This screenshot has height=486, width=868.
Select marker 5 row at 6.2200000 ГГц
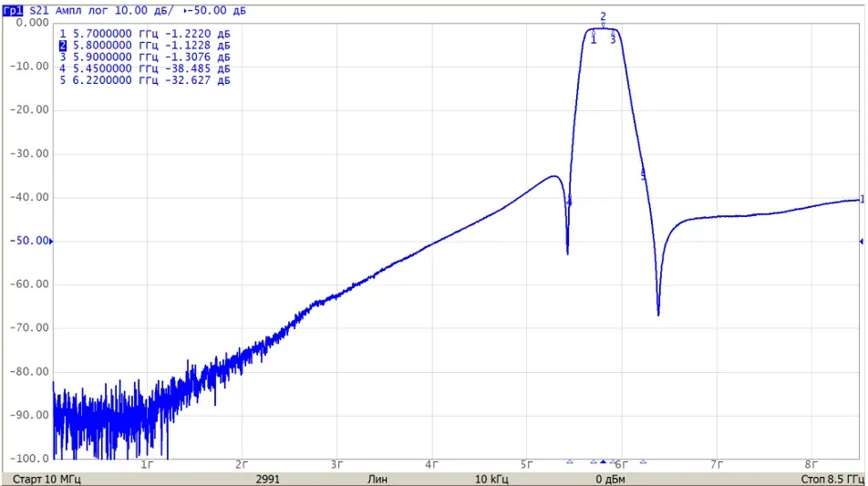pos(144,80)
